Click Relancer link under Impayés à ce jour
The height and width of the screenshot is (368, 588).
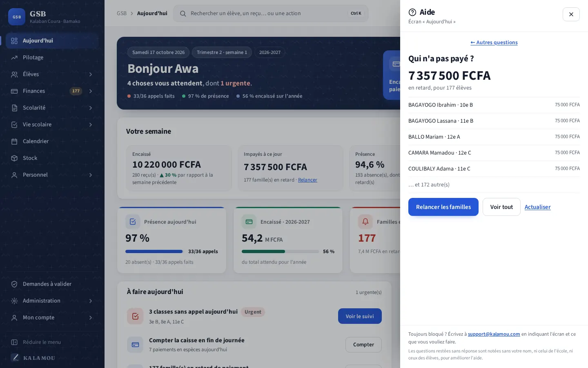point(307,180)
